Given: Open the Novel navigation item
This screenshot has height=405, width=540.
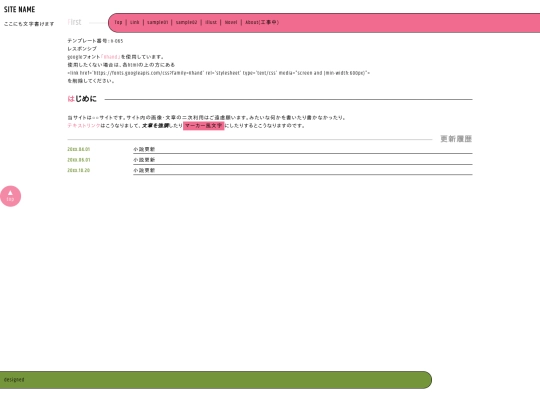Looking at the screenshot, I should pyautogui.click(x=231, y=22).
